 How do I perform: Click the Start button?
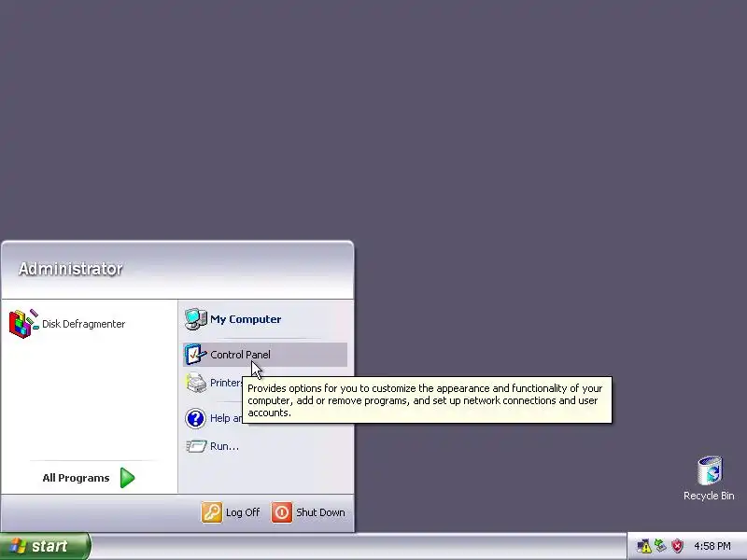(45, 546)
